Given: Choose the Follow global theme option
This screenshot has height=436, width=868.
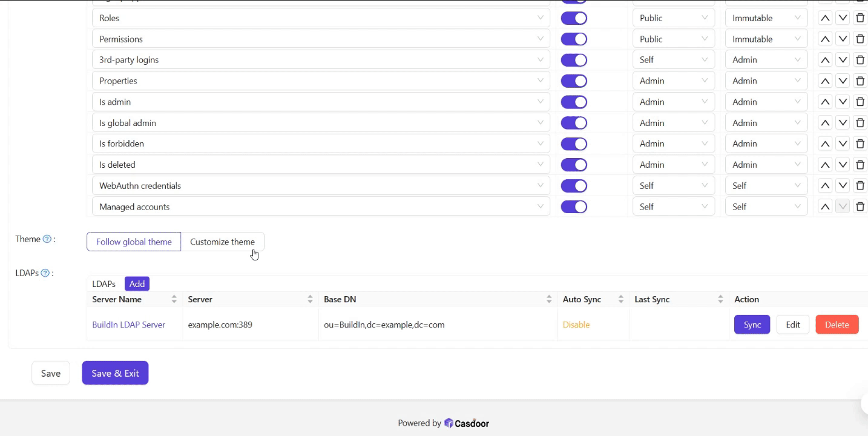Looking at the screenshot, I should pos(134,242).
